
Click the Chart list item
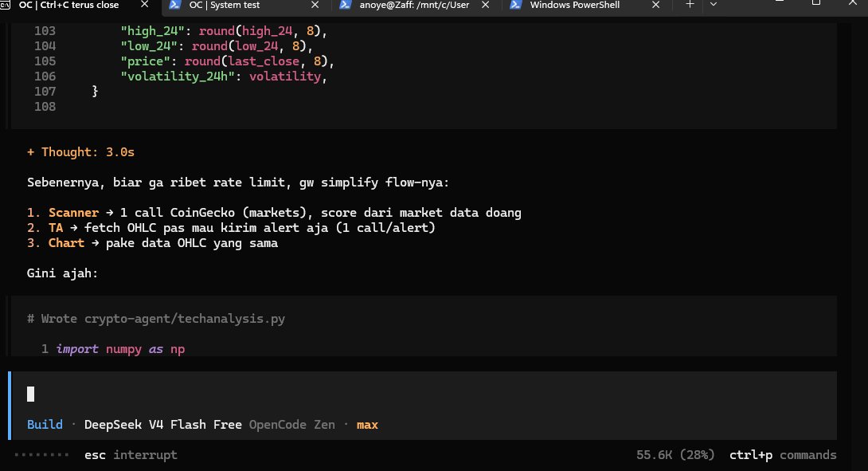(x=152, y=243)
